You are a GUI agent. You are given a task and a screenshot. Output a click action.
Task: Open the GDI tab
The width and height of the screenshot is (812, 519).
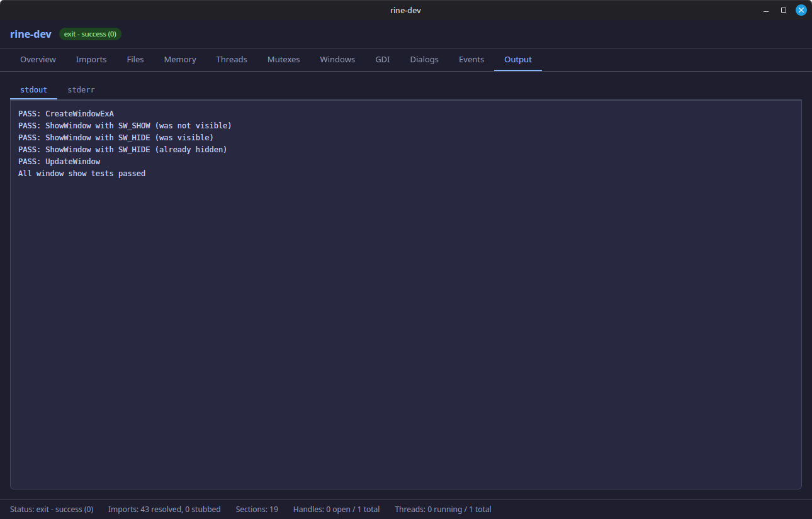(382, 59)
